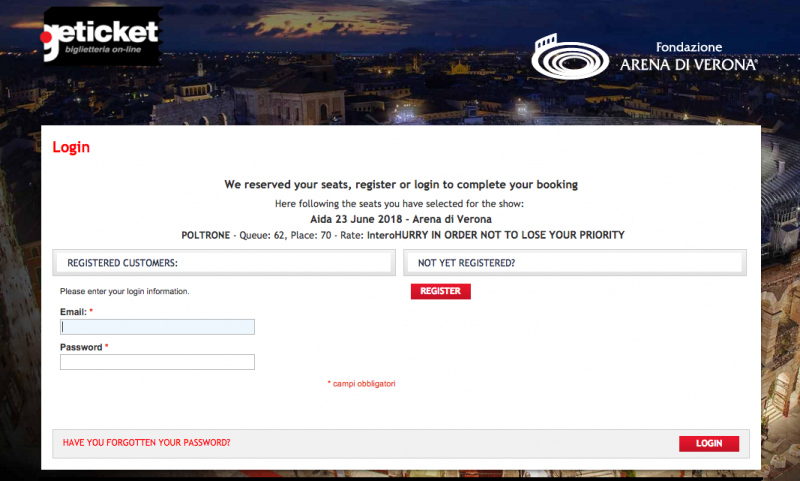Open the forgotten password link
This screenshot has height=481, width=800.
pyautogui.click(x=146, y=443)
